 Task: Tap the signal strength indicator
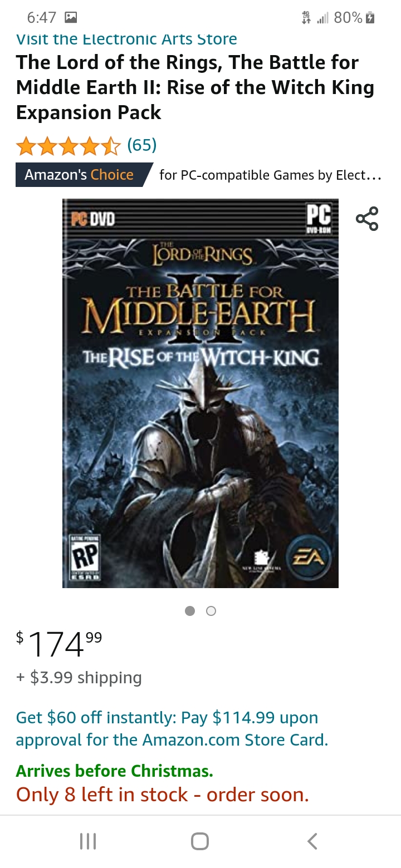(x=322, y=18)
